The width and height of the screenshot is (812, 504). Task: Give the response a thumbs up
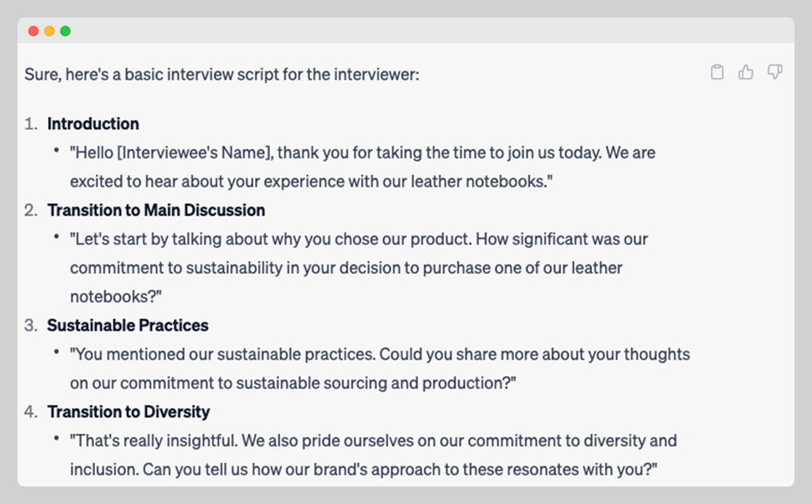[x=746, y=72]
